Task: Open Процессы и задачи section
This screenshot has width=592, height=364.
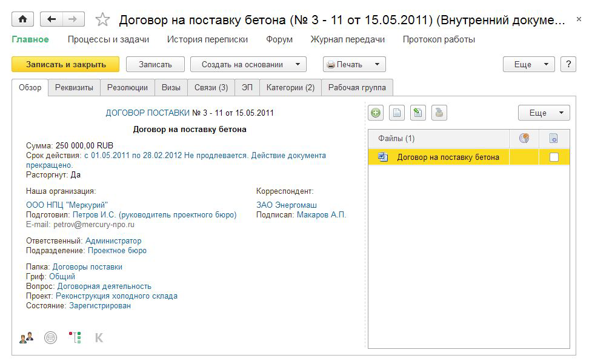Action: (x=108, y=39)
